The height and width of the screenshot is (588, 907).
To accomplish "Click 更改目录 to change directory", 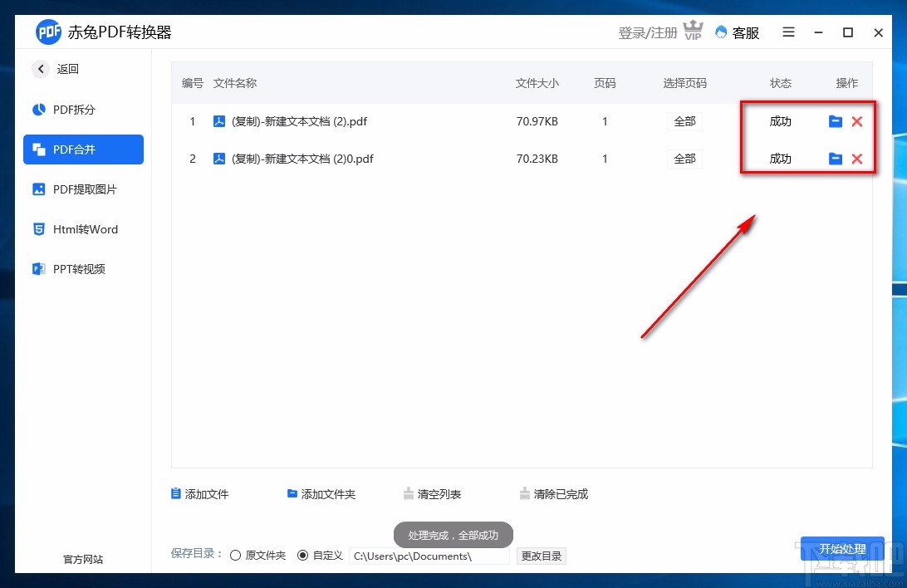I will point(541,556).
